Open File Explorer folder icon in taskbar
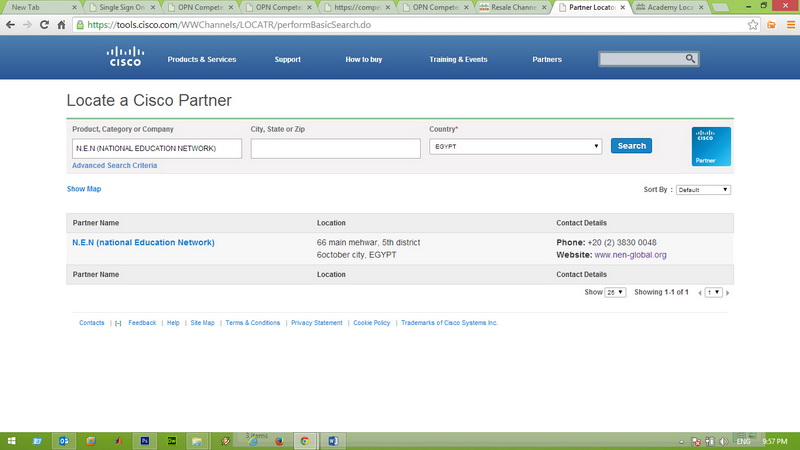The height and width of the screenshot is (450, 800). point(197,441)
